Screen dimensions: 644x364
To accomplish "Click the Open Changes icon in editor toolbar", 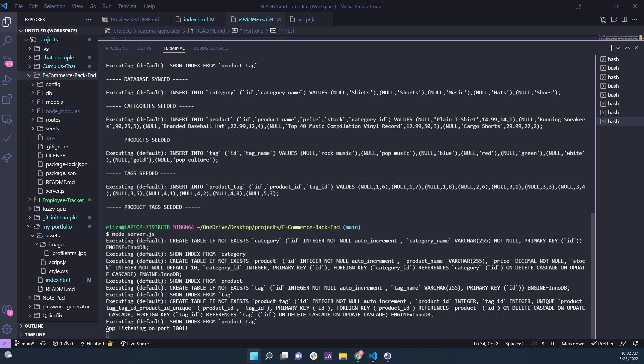I will pyautogui.click(x=603, y=20).
